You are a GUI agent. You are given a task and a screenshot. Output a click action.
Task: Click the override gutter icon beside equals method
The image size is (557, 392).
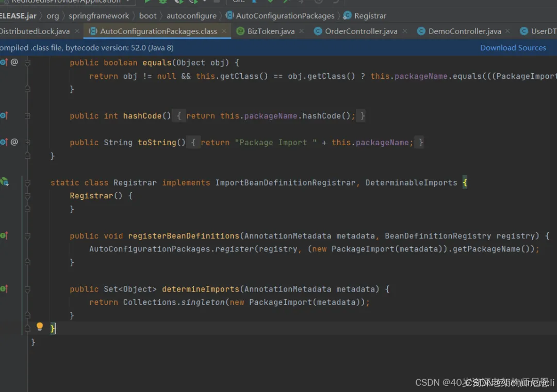click(x=4, y=62)
